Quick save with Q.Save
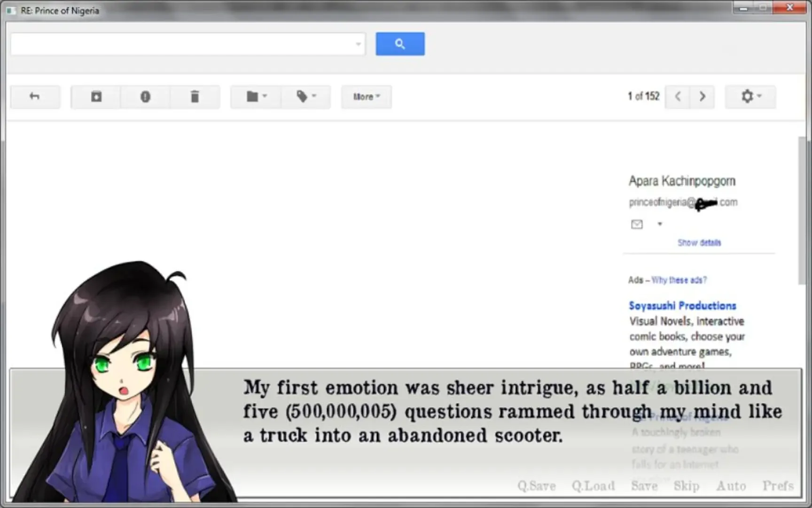The width and height of the screenshot is (812, 508). [537, 486]
